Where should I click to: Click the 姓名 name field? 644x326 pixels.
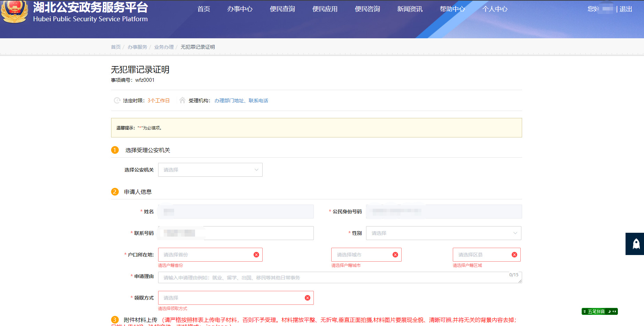tap(236, 212)
